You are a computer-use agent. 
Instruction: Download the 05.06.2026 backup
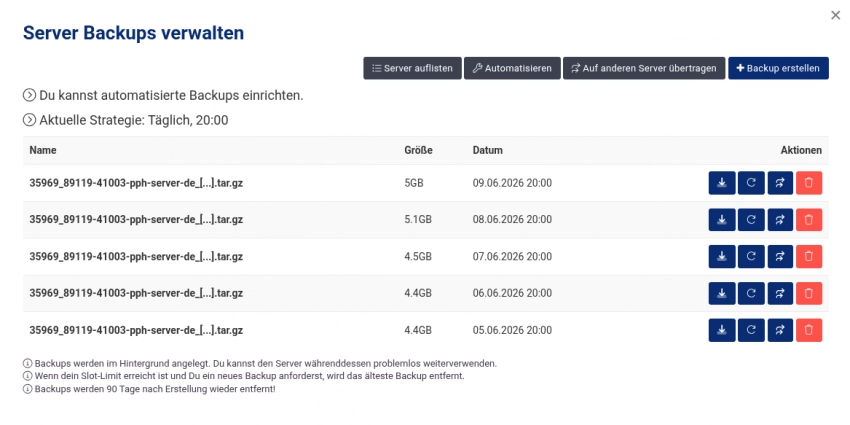722,330
